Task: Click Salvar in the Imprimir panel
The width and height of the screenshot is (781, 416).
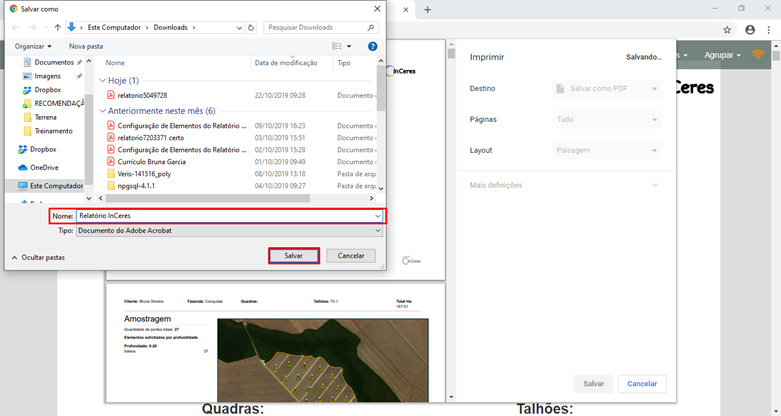Action: (x=593, y=384)
